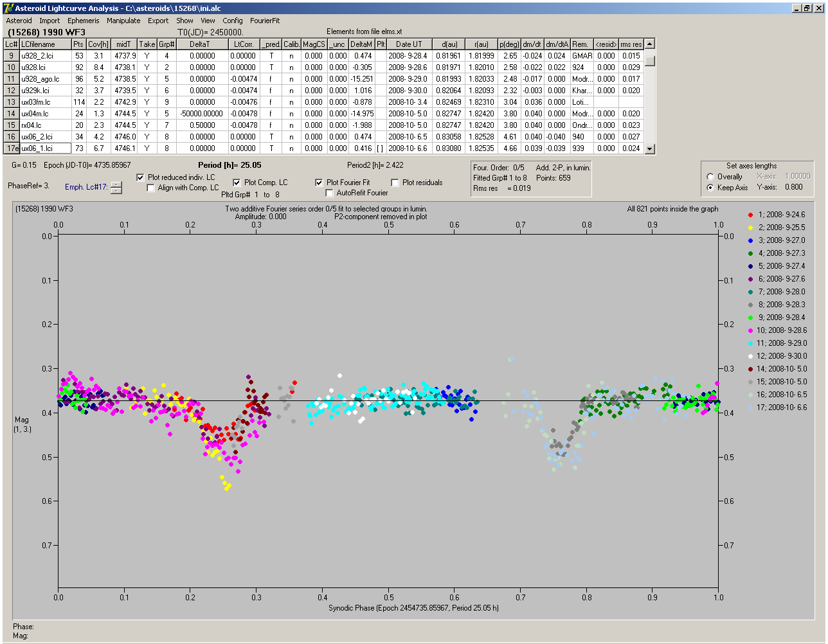Select the Overally axes radio button
Viewport: 828px width, 644px height.
point(710,177)
